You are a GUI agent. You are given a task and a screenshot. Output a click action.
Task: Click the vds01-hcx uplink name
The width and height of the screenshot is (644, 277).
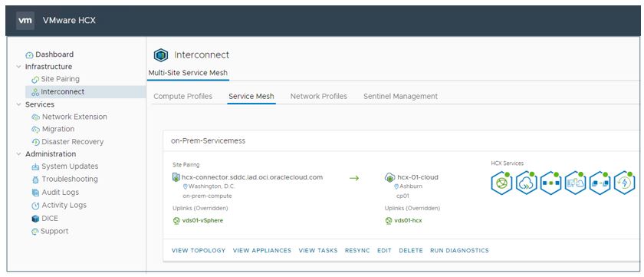(x=408, y=221)
